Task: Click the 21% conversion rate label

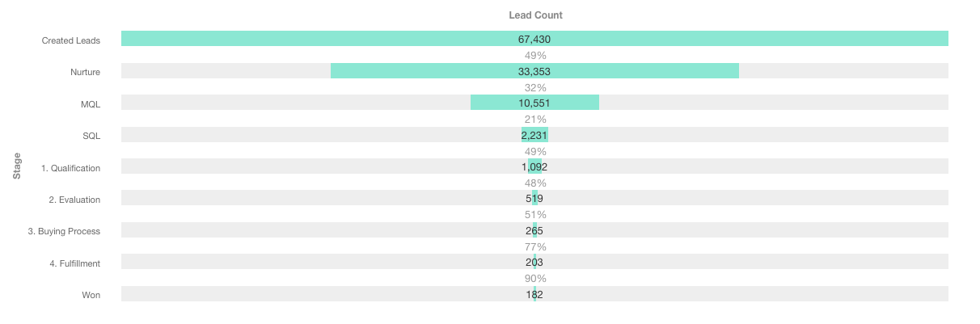Action: coord(535,120)
